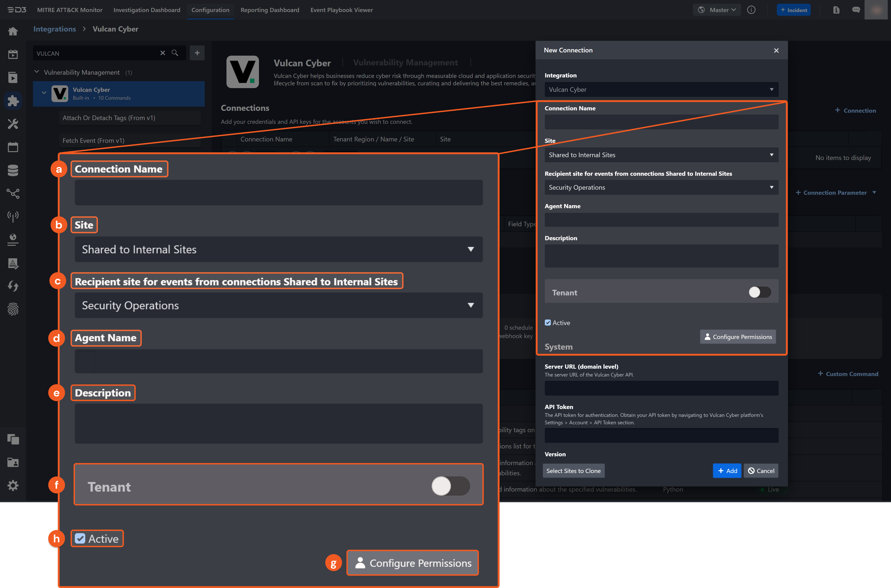Switch to Investigation Dashboard tab
The image size is (891, 588).
tap(147, 10)
